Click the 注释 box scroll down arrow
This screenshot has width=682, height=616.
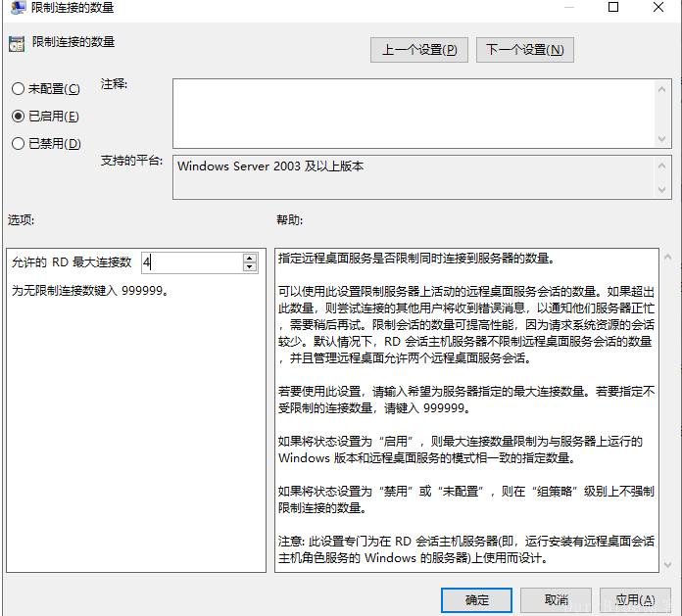click(x=662, y=139)
